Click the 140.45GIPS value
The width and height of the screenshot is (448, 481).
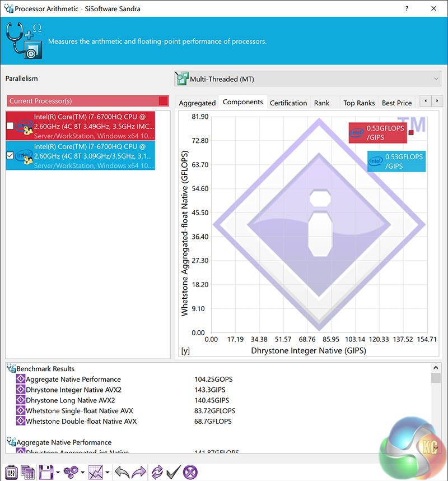point(212,400)
